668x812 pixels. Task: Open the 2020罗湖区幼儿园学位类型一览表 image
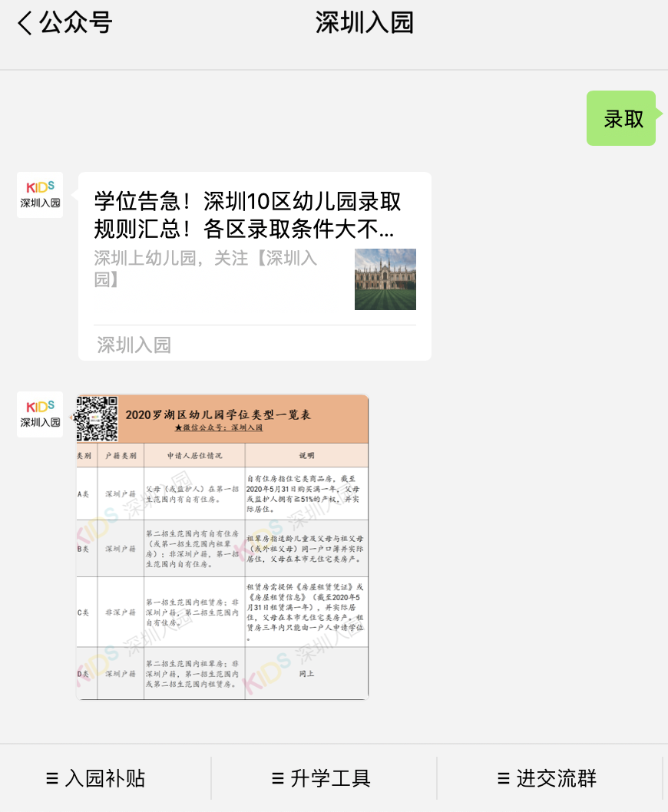[221, 545]
